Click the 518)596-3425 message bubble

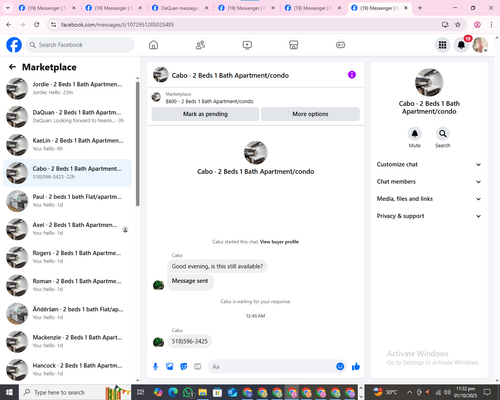189,341
